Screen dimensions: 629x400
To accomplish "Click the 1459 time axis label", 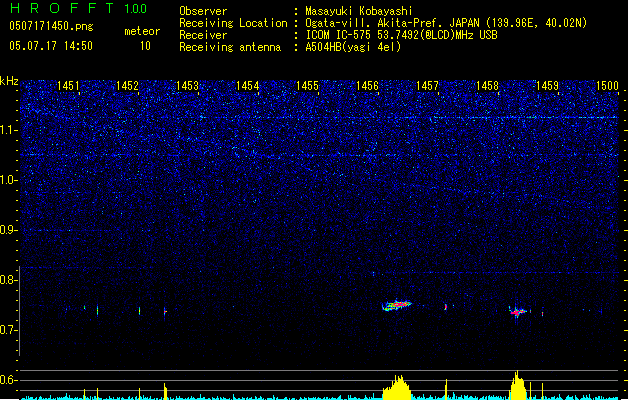I will 547,86.
